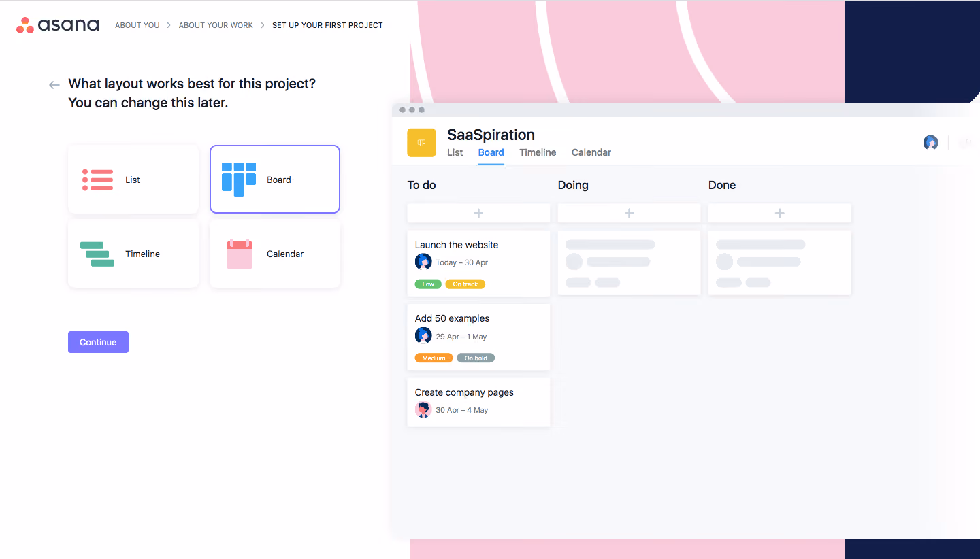Click the green Low priority tag
The width and height of the screenshot is (980, 559).
[428, 284]
